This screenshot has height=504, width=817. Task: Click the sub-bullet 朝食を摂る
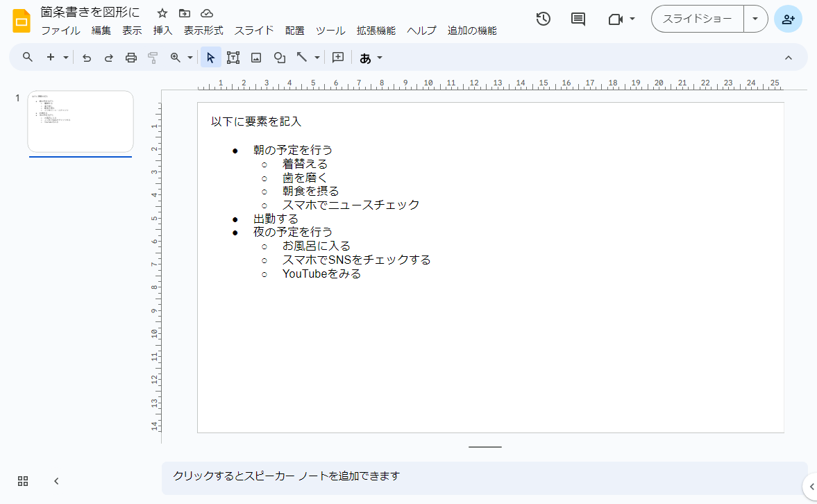point(310,192)
